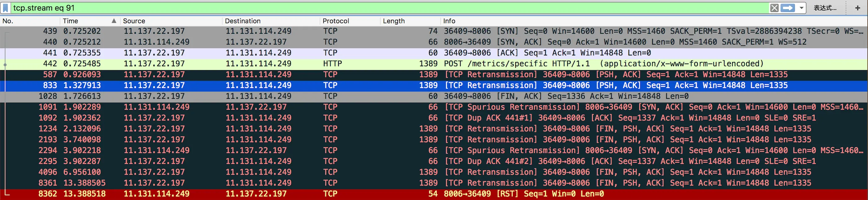
Task: Click the display filter bookmark icon
Action: 6,8
